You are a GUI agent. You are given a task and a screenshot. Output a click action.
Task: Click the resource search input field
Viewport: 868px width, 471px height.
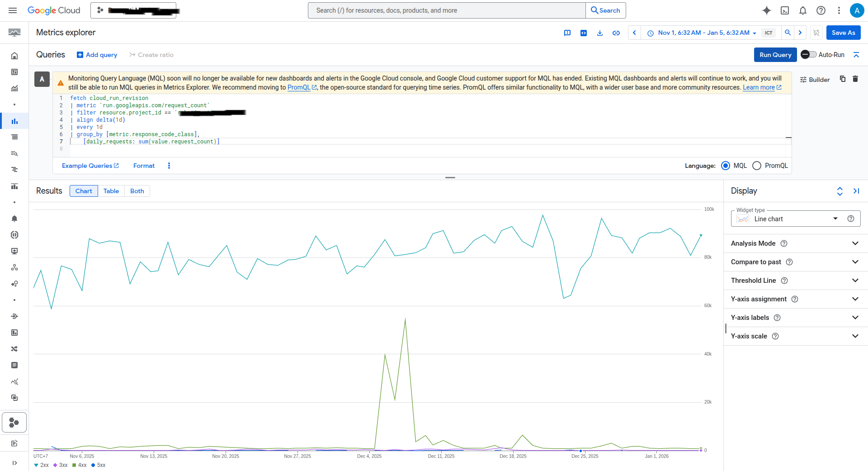447,10
